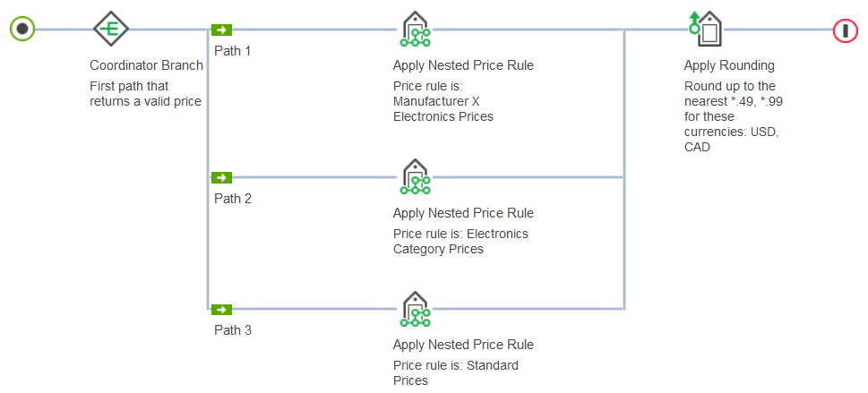868x393 pixels.
Task: Select the Electronics Category nested rule icon
Action: click(415, 177)
